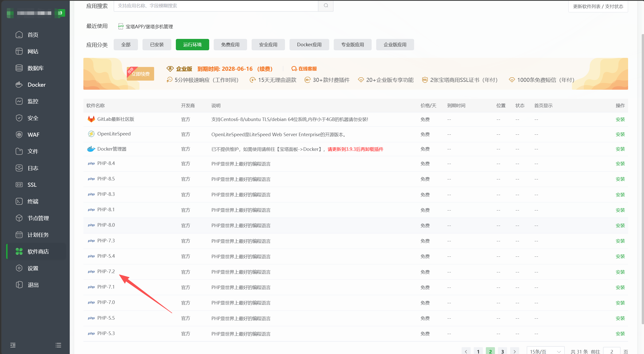
Task: Click the 节点管理 cube icon
Action: pyautogui.click(x=19, y=218)
